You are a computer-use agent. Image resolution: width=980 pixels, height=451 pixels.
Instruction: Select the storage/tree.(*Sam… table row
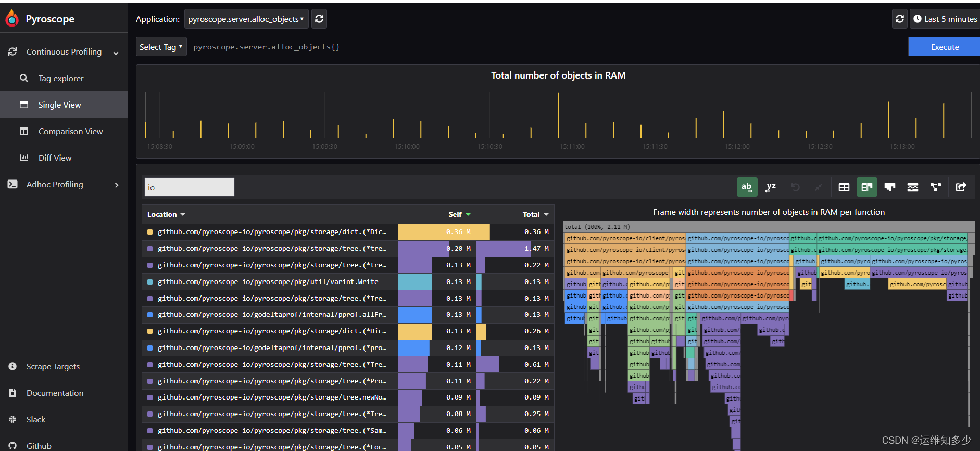pos(348,430)
